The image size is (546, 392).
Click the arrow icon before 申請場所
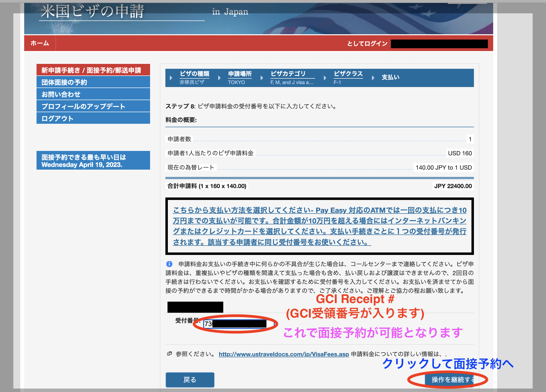point(219,78)
